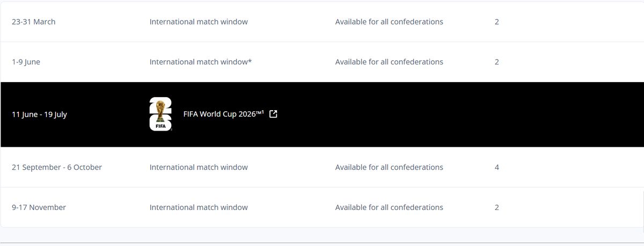Click the 9-17 November date cell
Screen dimensions: 644x246
(39, 207)
